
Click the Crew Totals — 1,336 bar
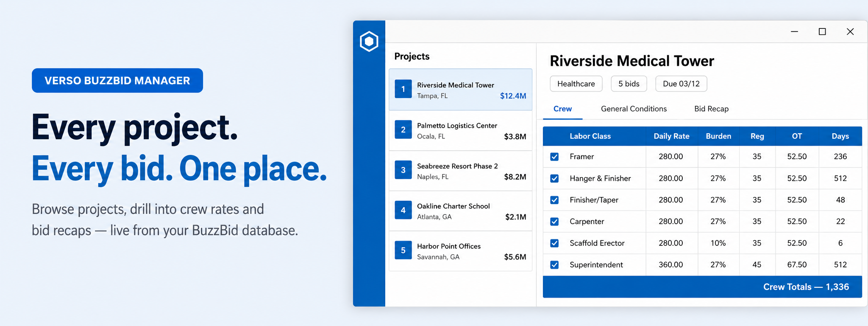702,287
